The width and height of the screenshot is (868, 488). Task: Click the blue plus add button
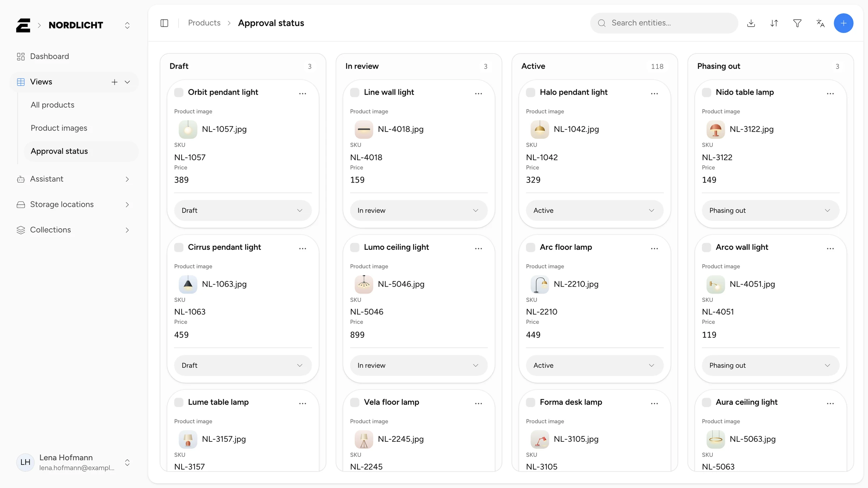(843, 23)
